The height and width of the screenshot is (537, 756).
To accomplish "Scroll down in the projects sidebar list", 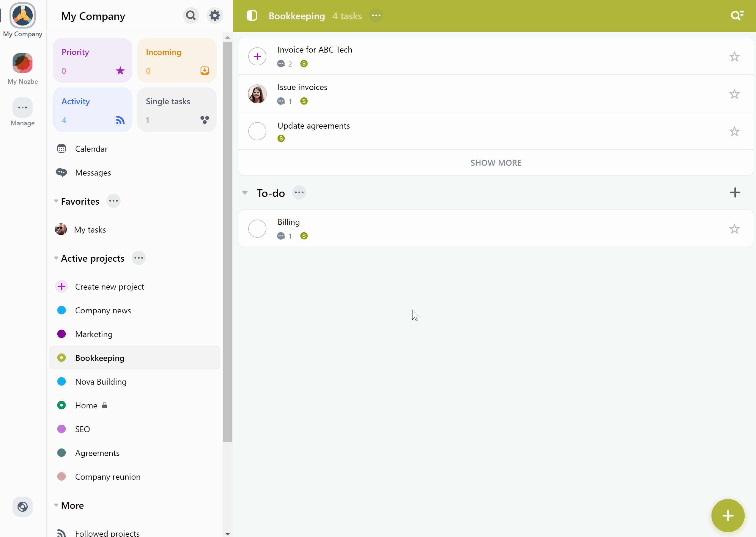I will pos(226,532).
